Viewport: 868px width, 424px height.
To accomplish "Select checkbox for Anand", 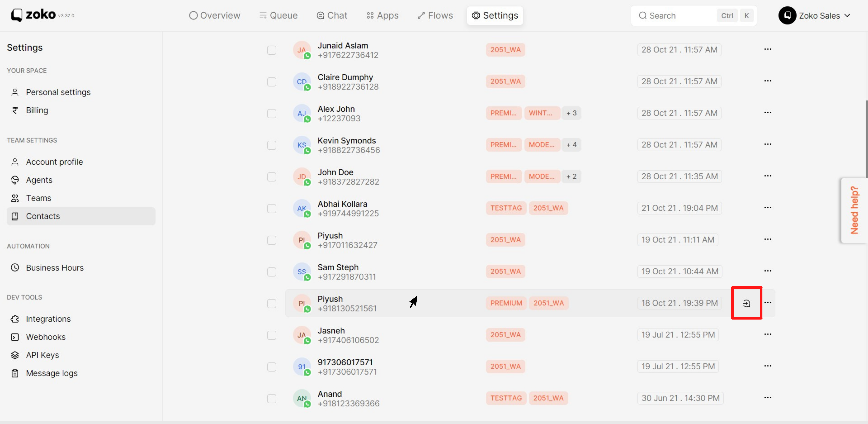I will point(272,399).
